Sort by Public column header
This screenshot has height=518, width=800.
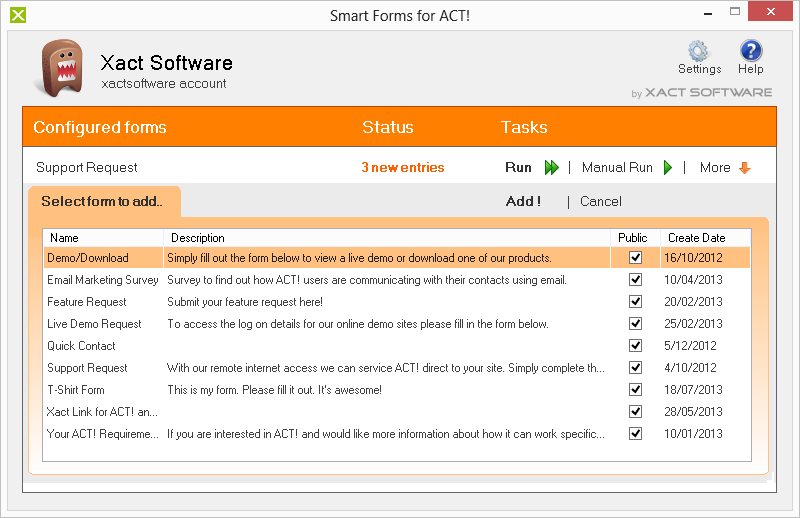click(x=635, y=238)
